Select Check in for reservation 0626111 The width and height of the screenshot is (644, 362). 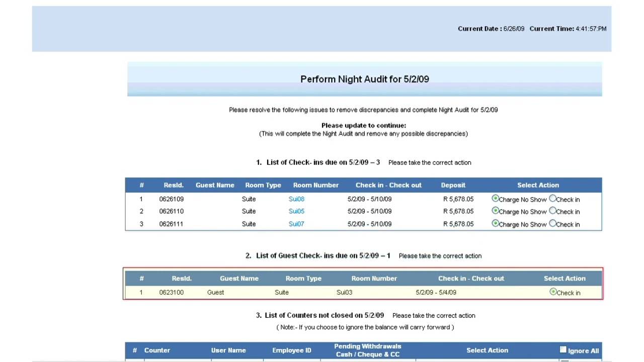coord(552,223)
